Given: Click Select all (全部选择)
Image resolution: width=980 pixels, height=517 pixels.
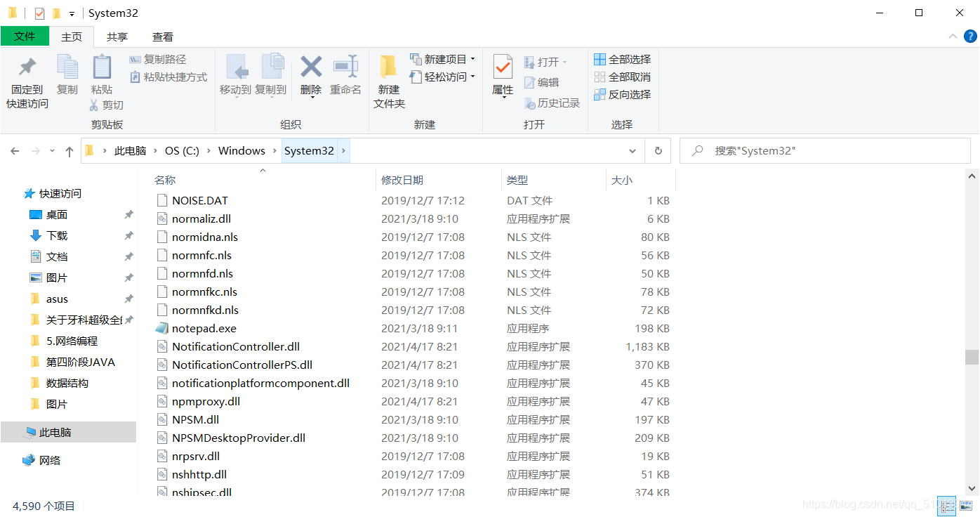Looking at the screenshot, I should point(623,59).
